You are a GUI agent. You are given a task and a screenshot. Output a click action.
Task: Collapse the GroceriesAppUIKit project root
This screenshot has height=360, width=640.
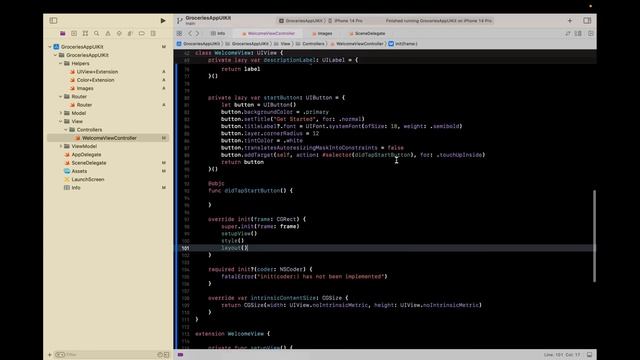50,47
